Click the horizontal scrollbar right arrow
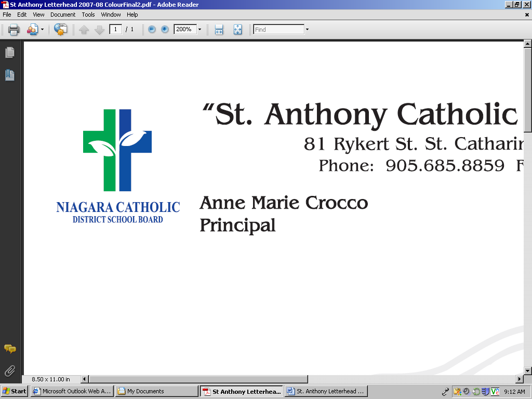The image size is (532, 399). (519, 379)
